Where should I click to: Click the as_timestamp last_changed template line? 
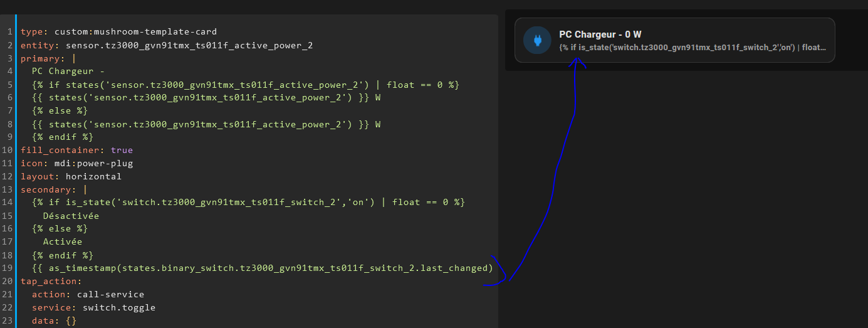[x=263, y=268]
